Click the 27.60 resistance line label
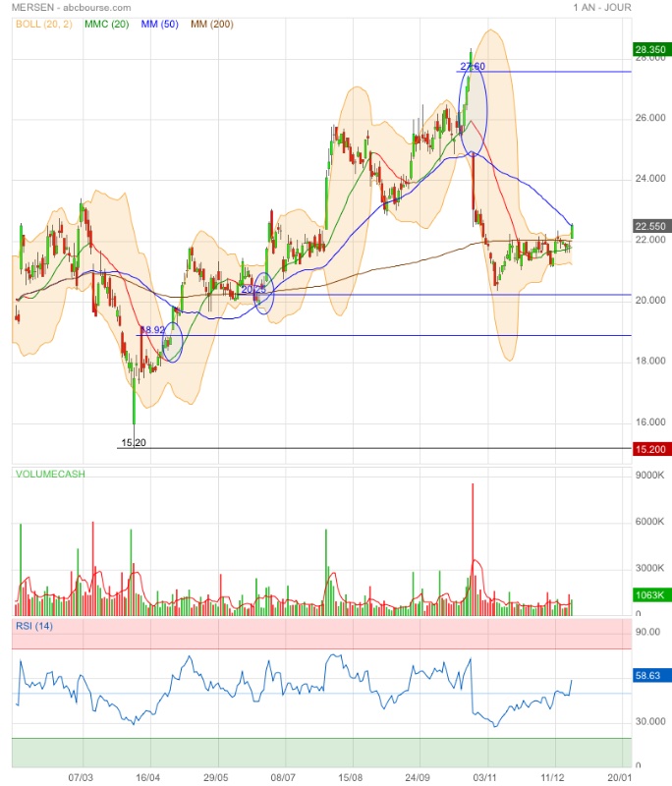This screenshot has width=672, height=786. pyautogui.click(x=473, y=66)
